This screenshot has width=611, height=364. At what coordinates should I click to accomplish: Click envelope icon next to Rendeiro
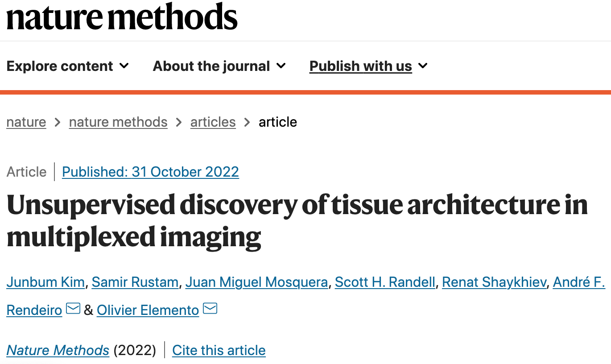(73, 308)
